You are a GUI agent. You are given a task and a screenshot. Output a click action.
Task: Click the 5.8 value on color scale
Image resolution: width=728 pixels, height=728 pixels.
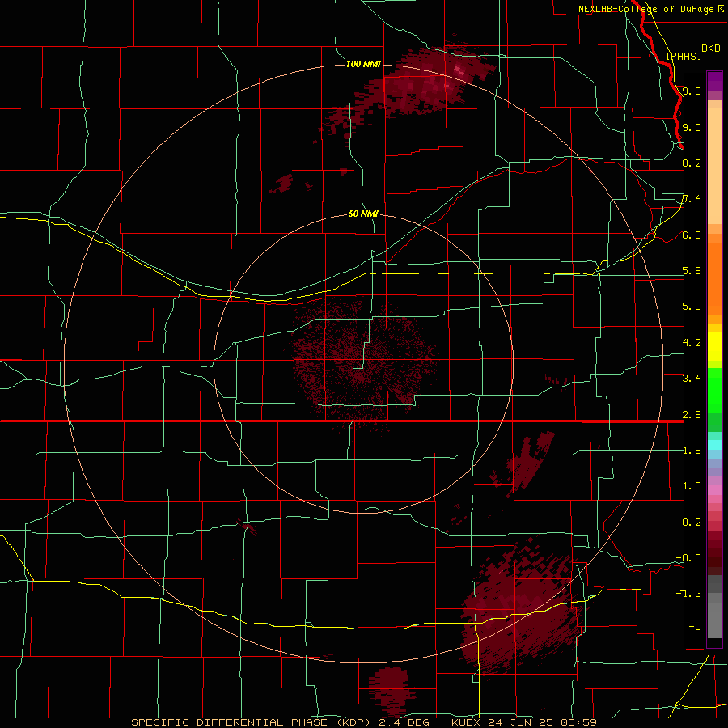click(692, 271)
